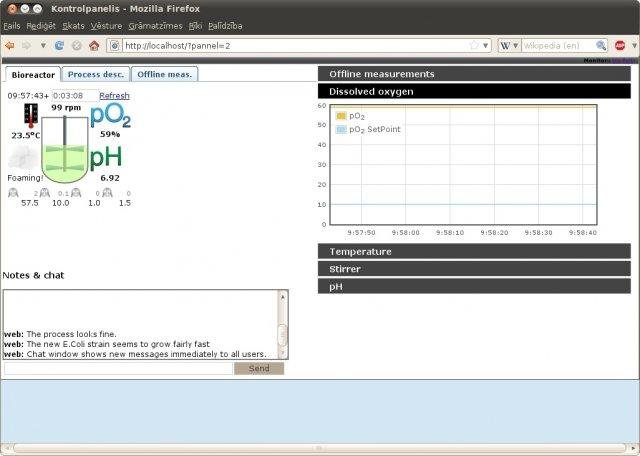
Task: Click the chat scrollbar thumb
Action: click(282, 335)
